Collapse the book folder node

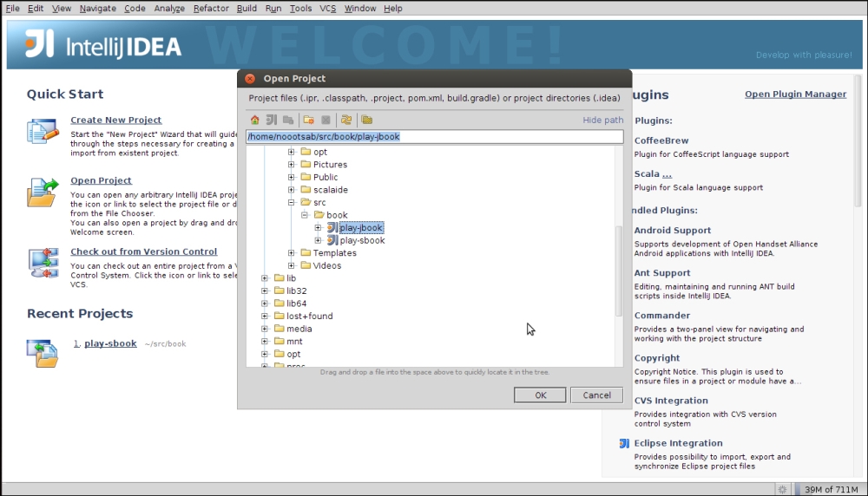pyautogui.click(x=305, y=215)
